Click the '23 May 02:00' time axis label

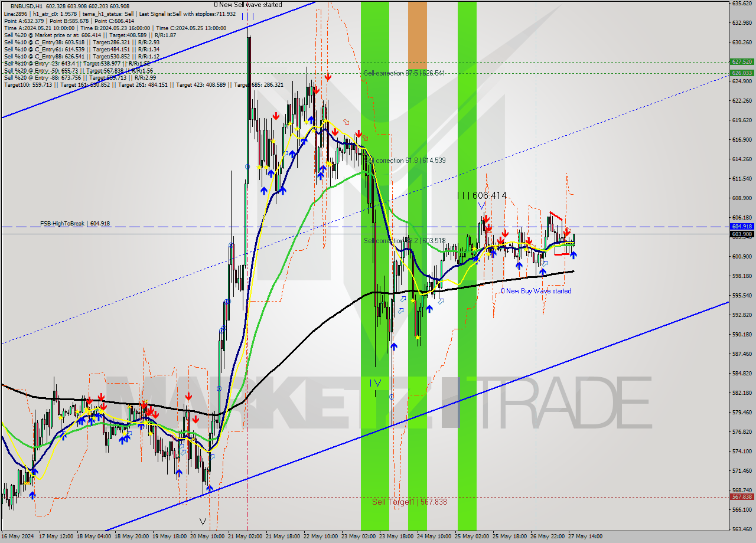(359, 537)
